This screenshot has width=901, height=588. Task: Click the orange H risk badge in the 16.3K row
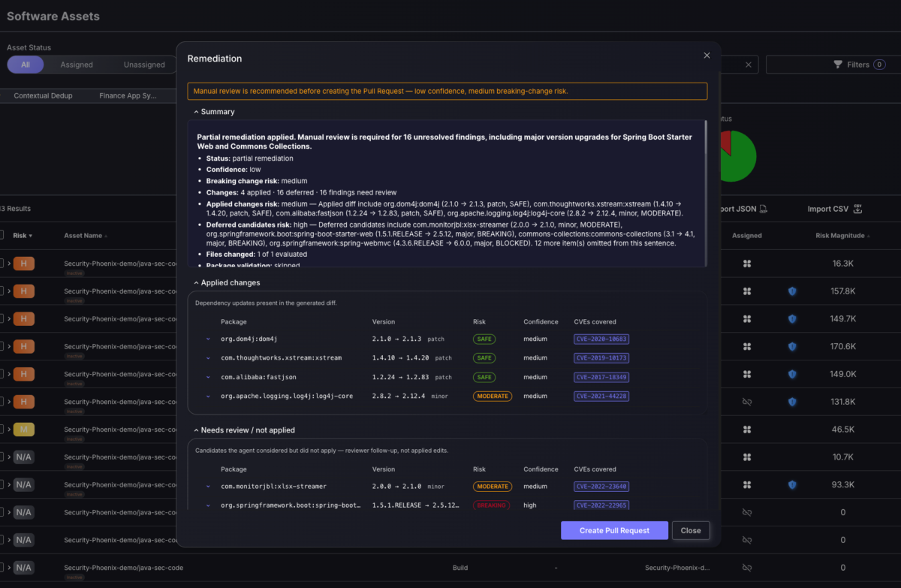23,264
